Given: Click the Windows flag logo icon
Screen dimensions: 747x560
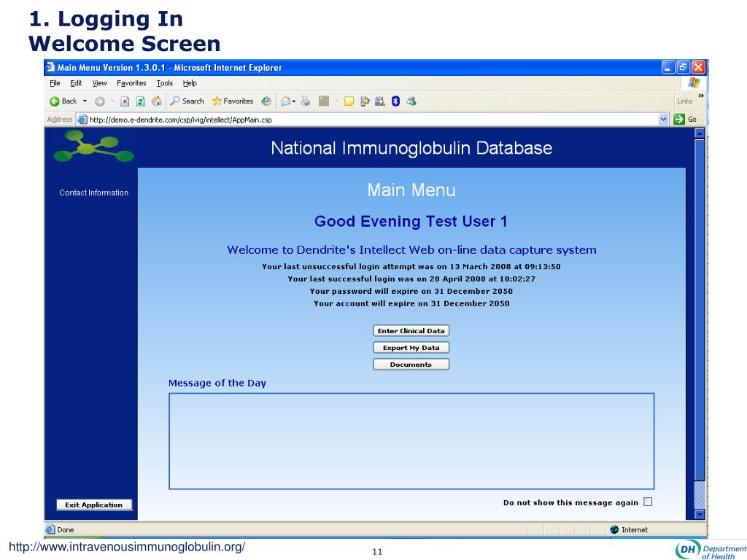Looking at the screenshot, I should (694, 83).
